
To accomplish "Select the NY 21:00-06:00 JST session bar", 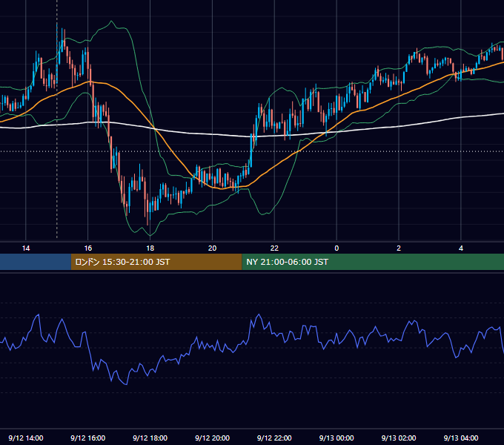I will [x=373, y=262].
